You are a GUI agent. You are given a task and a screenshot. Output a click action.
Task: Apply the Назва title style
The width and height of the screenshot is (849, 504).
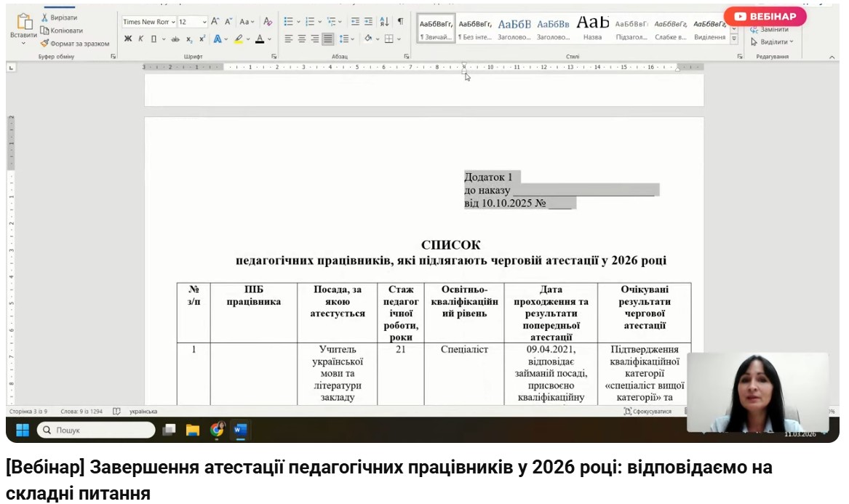pos(592,29)
